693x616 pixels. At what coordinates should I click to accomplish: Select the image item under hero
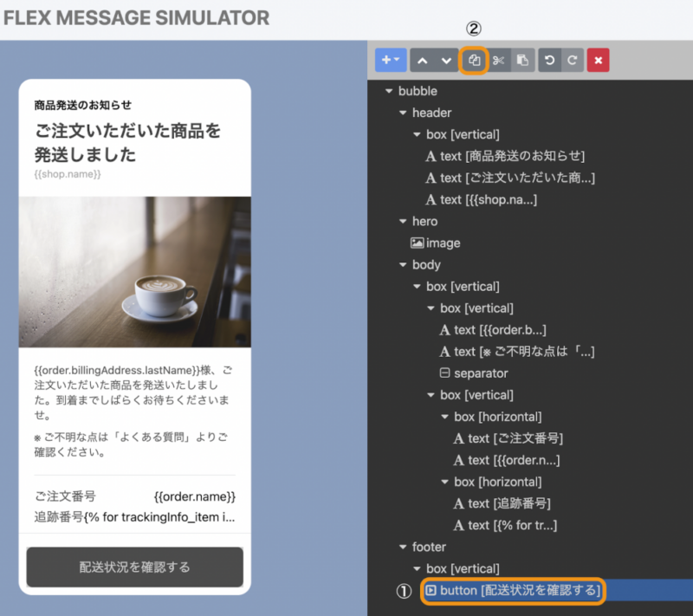[436, 243]
